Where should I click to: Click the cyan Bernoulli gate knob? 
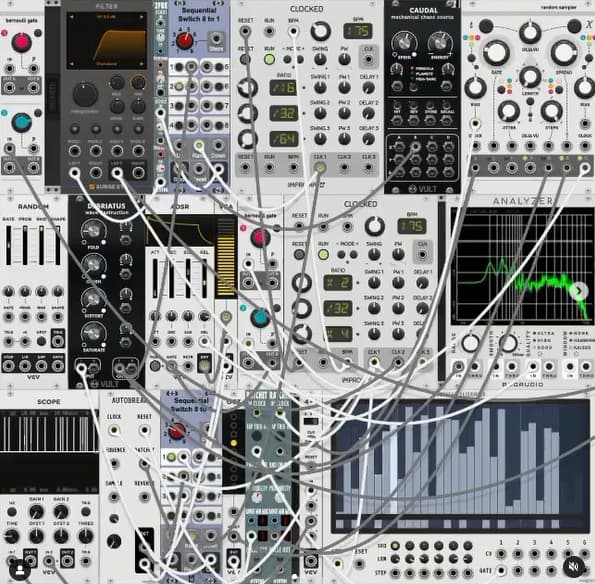(22, 122)
